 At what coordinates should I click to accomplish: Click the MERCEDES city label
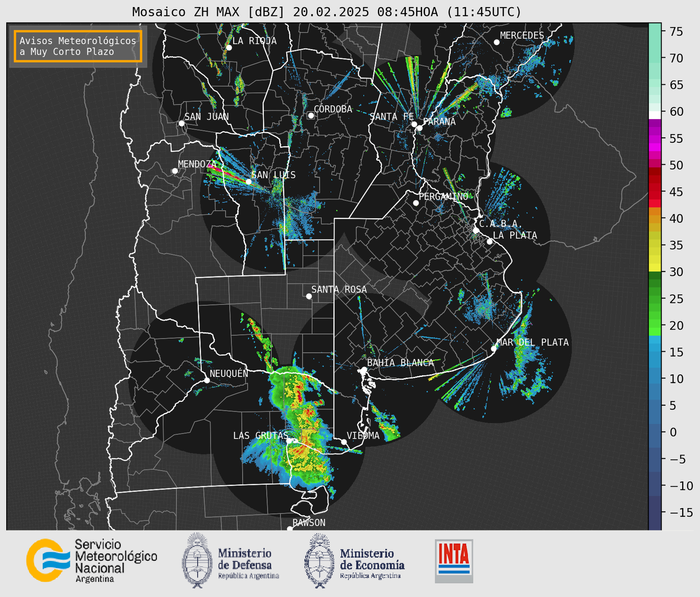click(522, 36)
